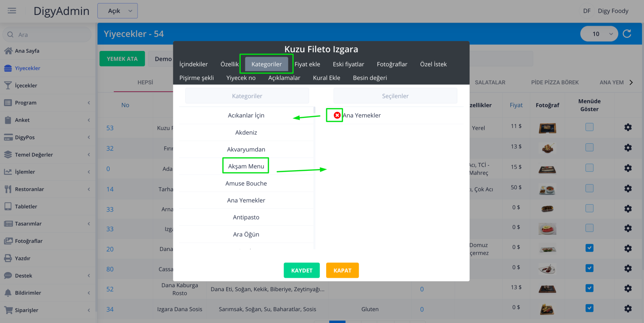Enable Menüde Göster for item 53
Viewport: 644px width, 323px height.
(589, 127)
